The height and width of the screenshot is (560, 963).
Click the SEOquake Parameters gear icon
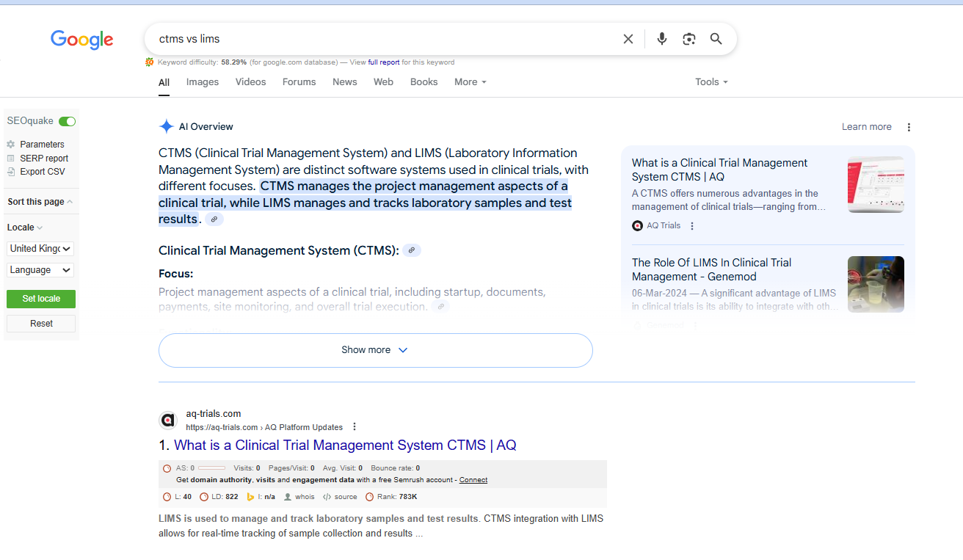(11, 145)
